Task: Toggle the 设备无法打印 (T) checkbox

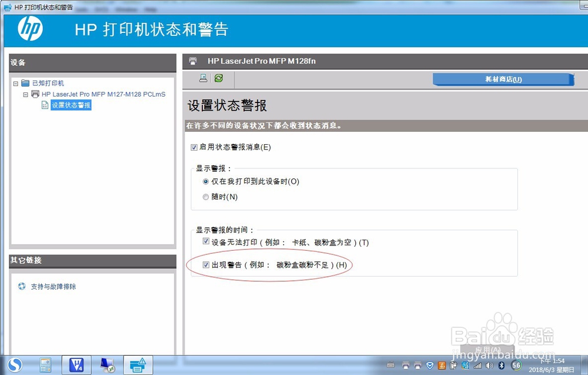Action: pyautogui.click(x=206, y=241)
